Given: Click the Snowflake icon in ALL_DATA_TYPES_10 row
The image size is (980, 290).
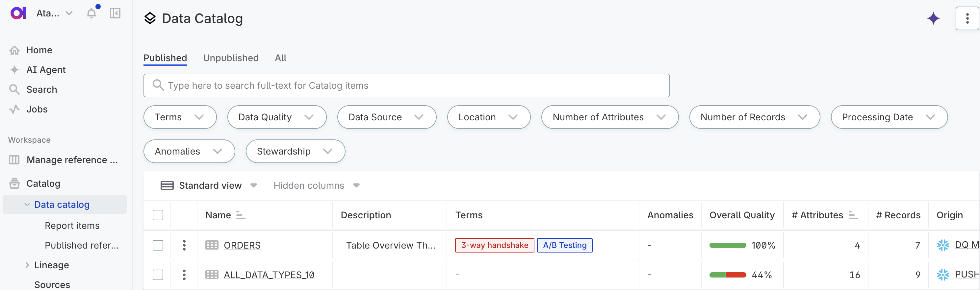Looking at the screenshot, I should [943, 275].
